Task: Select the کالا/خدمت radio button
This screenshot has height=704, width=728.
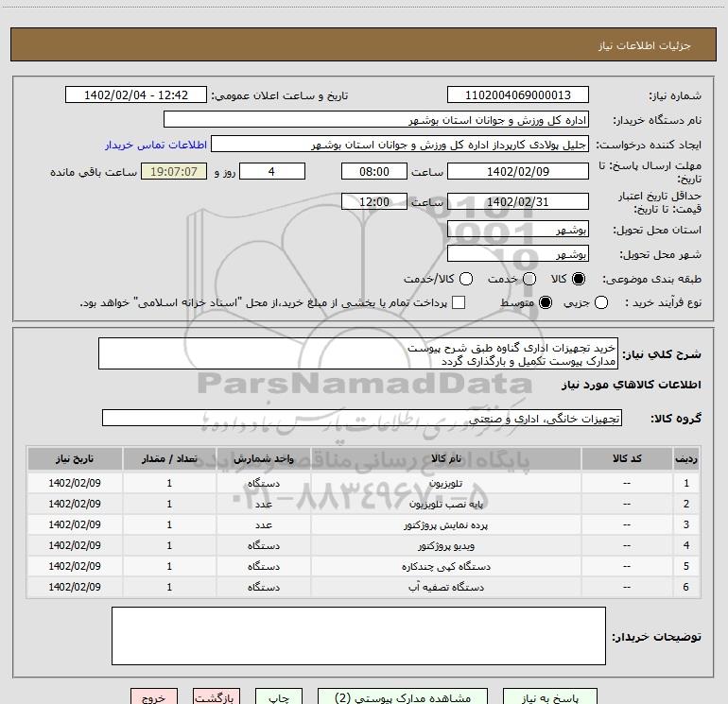Action: click(x=466, y=279)
